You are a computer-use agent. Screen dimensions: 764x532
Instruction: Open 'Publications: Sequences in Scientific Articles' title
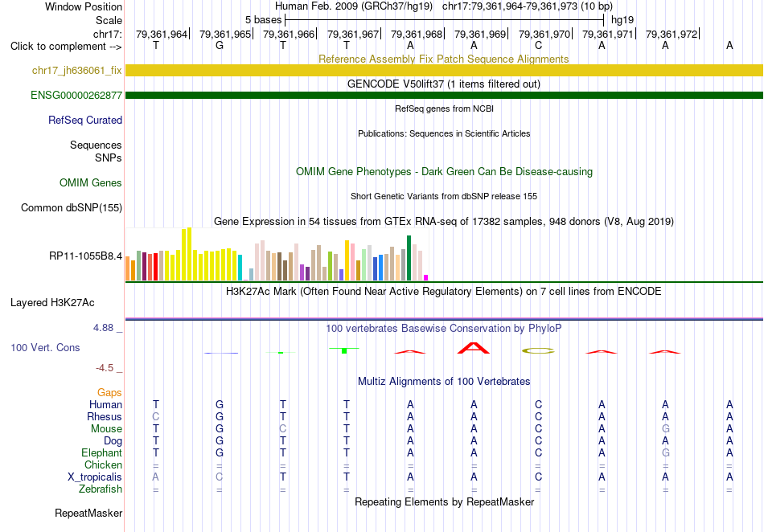[x=444, y=133]
